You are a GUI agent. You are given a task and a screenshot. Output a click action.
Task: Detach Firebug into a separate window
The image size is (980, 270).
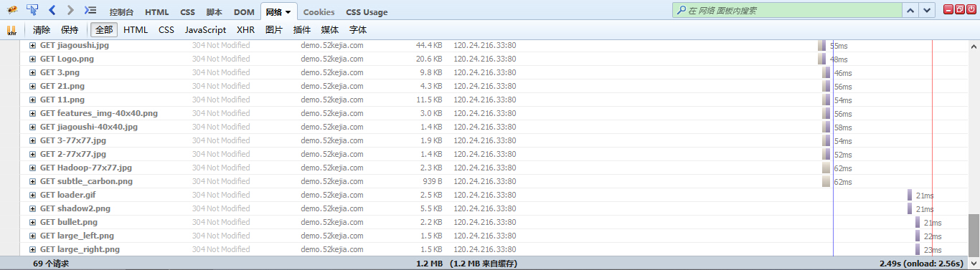(x=959, y=9)
